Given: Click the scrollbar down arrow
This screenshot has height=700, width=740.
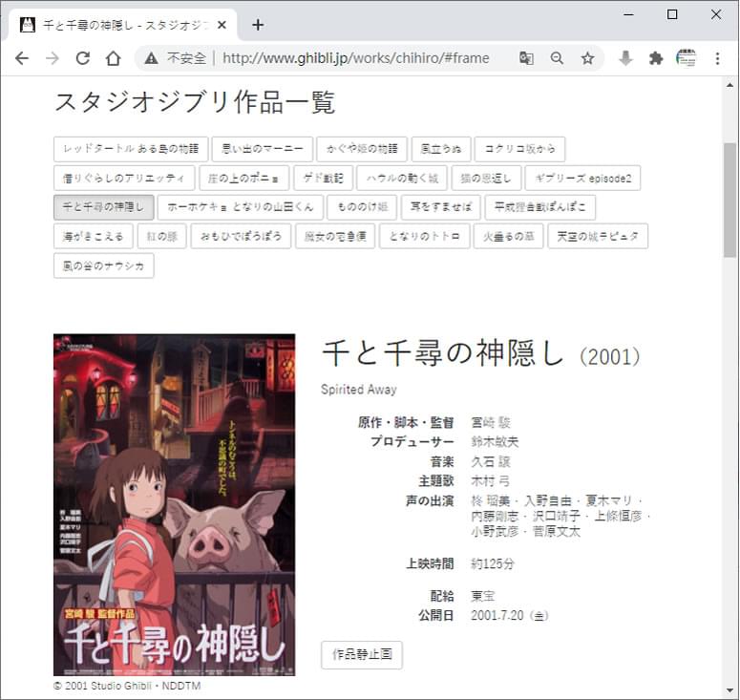Looking at the screenshot, I should click(x=729, y=691).
